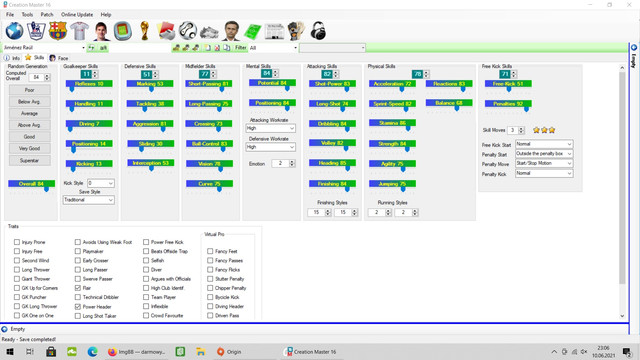Uncheck the Flair trait

point(78,288)
